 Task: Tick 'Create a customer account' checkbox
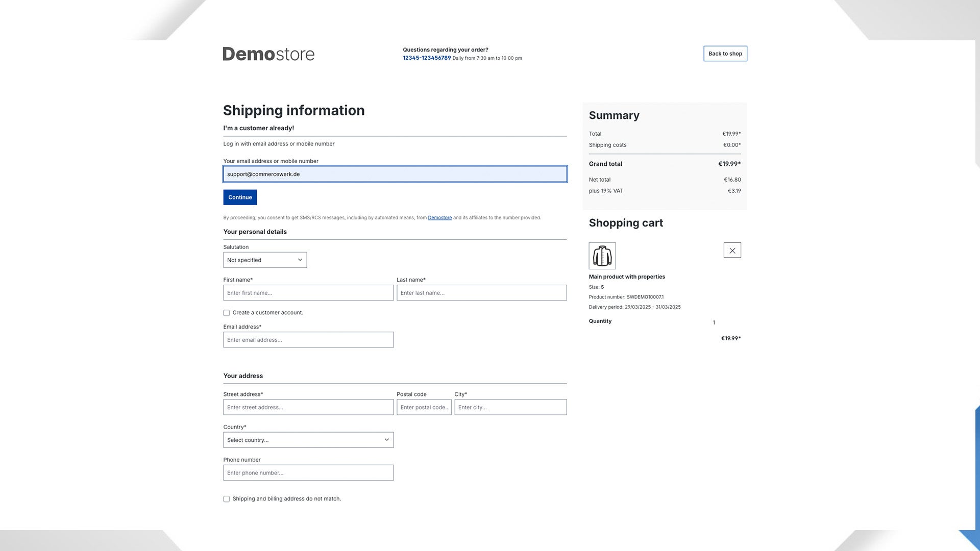(x=226, y=313)
